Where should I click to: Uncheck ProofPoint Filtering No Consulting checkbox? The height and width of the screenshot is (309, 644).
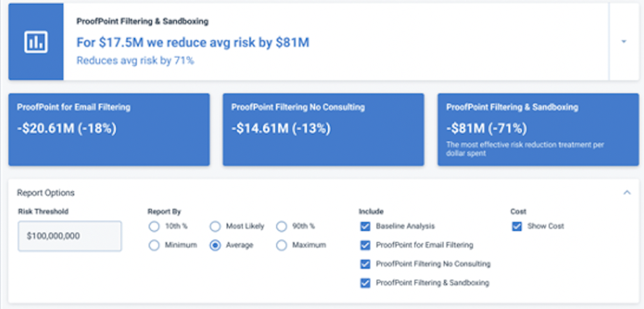point(365,264)
